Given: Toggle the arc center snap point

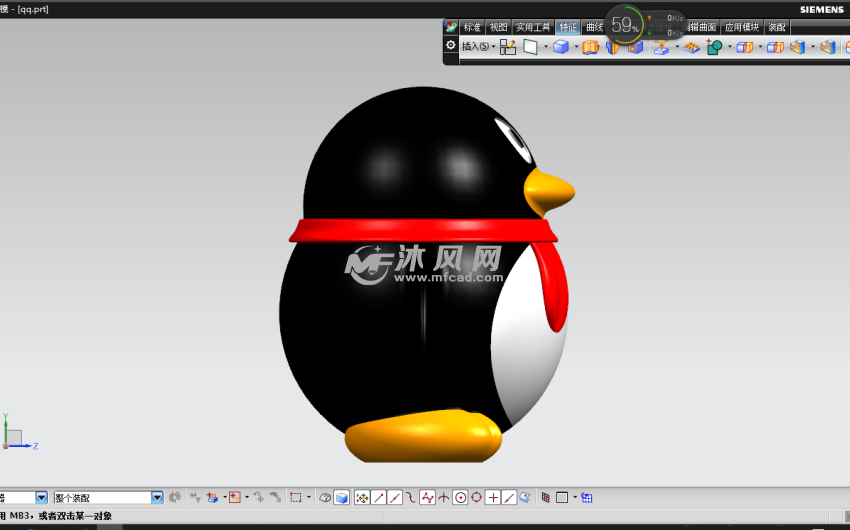Looking at the screenshot, I should click(460, 497).
